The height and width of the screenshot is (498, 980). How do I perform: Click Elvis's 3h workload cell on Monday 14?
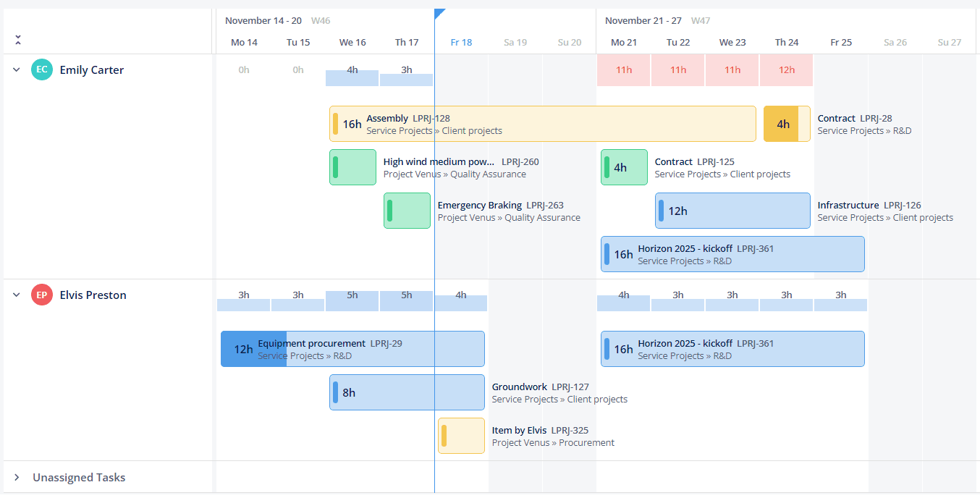(x=244, y=295)
